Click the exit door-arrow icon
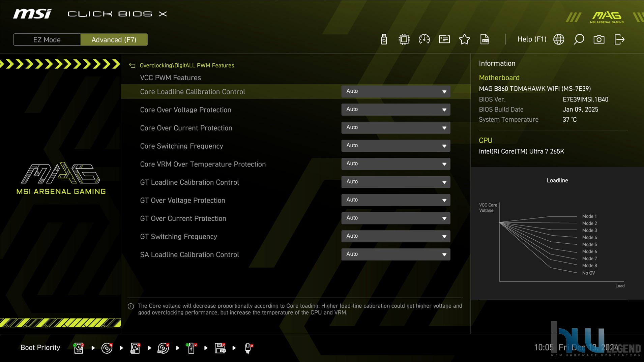 click(619, 39)
